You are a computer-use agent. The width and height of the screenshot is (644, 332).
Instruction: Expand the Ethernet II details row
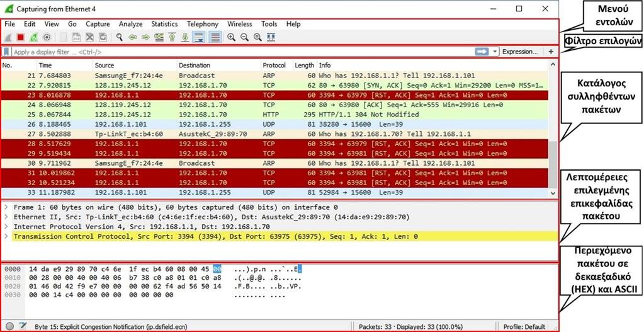[x=6, y=217]
